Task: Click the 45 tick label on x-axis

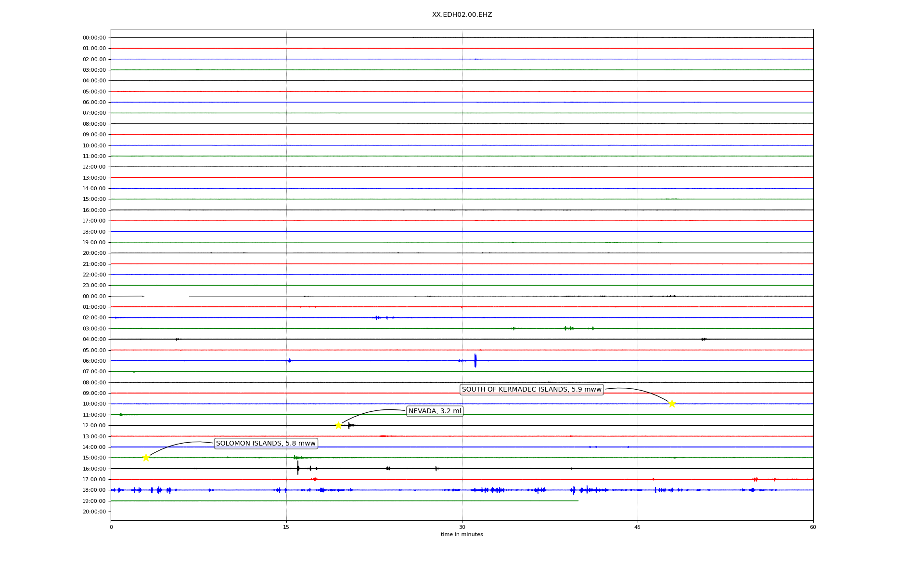Action: pyautogui.click(x=638, y=527)
